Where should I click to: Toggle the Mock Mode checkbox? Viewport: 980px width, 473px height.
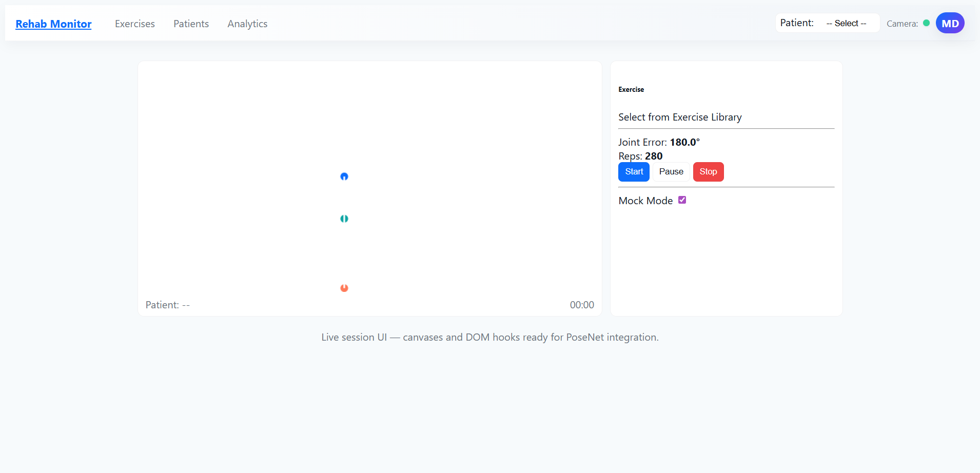[x=682, y=200]
